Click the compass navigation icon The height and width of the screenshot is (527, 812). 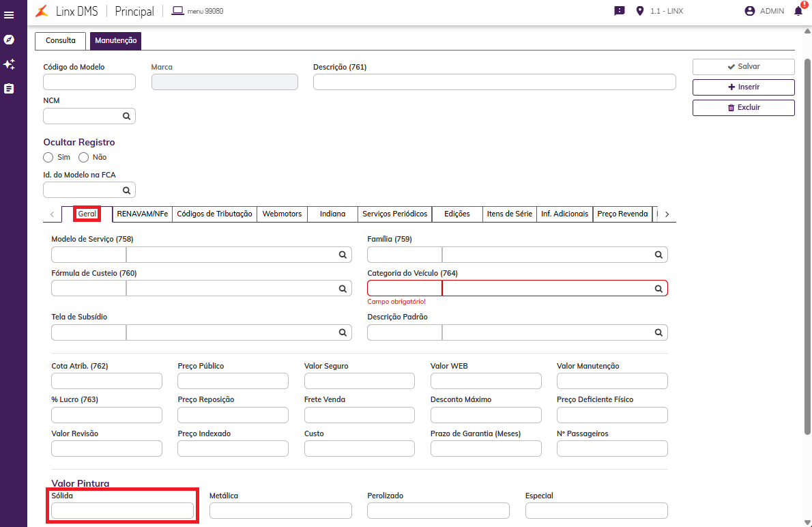[9, 40]
